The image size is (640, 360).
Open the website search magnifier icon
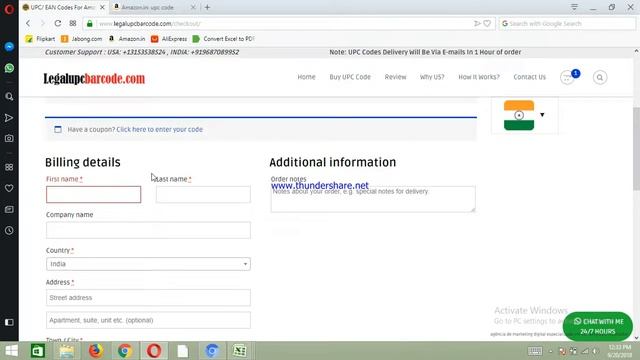tap(600, 77)
